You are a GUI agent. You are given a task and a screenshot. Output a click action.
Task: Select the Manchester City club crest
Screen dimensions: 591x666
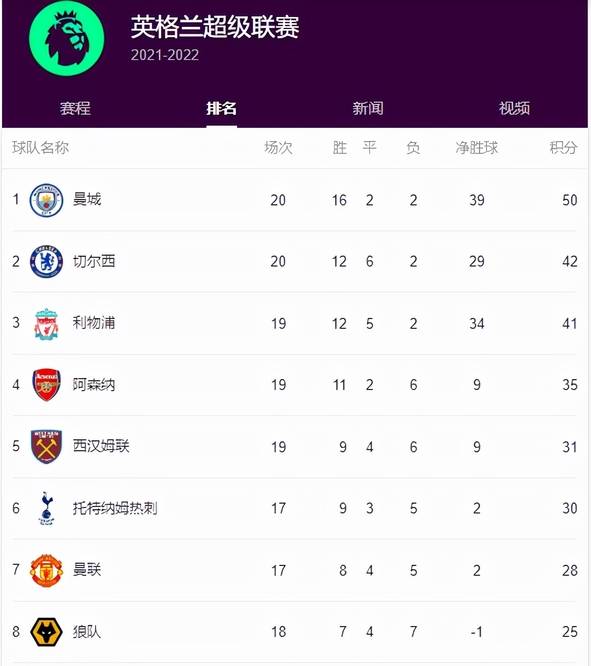point(46,200)
